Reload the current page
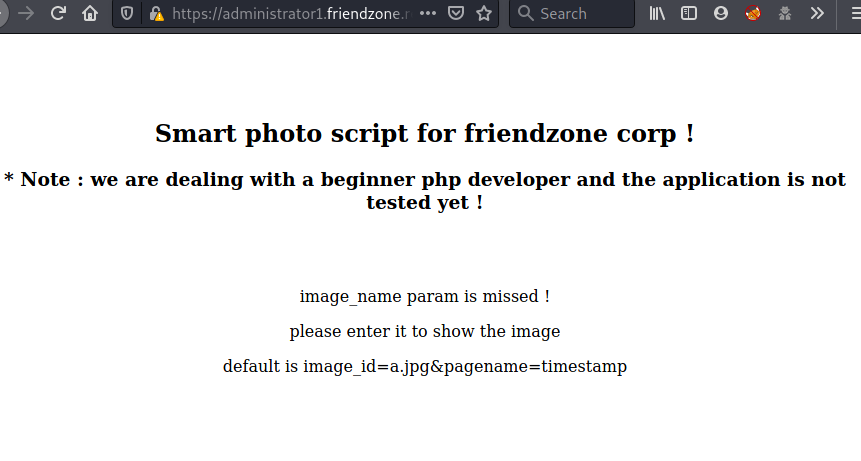This screenshot has height=461, width=861. pos(58,14)
